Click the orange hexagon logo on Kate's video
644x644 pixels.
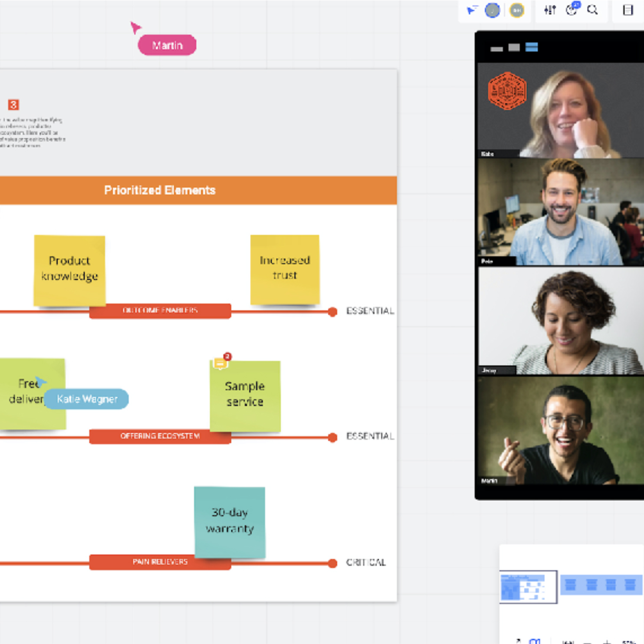[x=507, y=91]
